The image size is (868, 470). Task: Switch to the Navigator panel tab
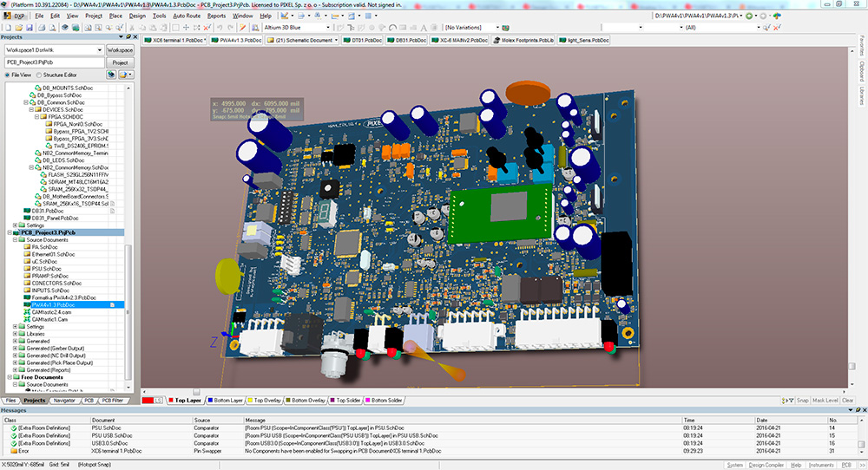(64, 401)
